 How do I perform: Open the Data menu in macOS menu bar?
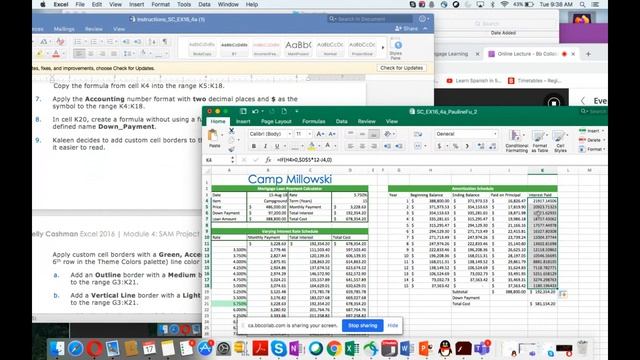click(204, 4)
